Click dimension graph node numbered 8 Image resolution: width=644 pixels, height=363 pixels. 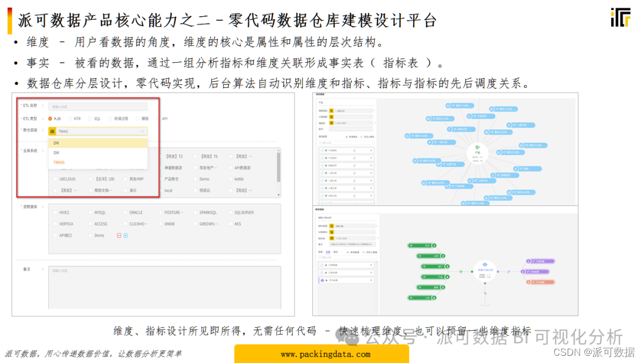527,168
